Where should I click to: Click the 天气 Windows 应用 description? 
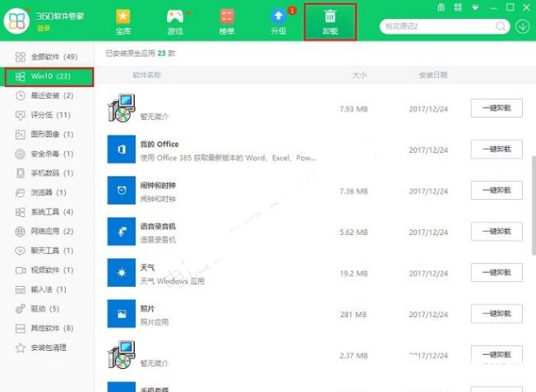click(173, 281)
